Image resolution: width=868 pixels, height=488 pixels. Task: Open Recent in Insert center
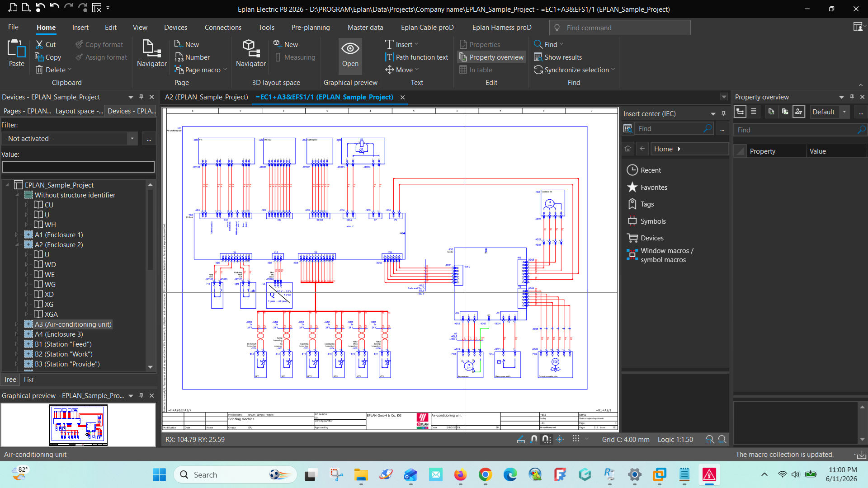[644, 170]
